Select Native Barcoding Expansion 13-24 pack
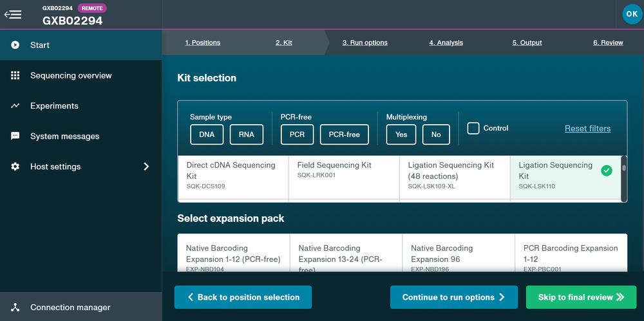 [x=346, y=253]
